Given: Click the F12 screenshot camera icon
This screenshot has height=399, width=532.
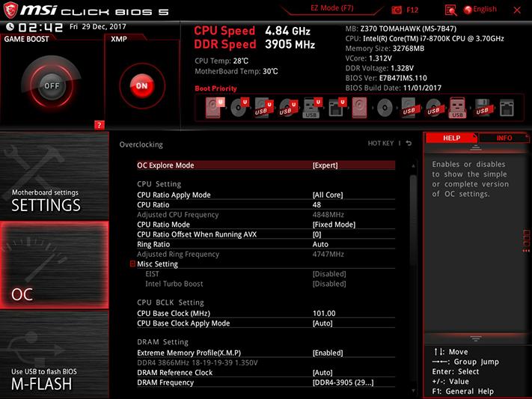Looking at the screenshot, I should pyautogui.click(x=397, y=10).
